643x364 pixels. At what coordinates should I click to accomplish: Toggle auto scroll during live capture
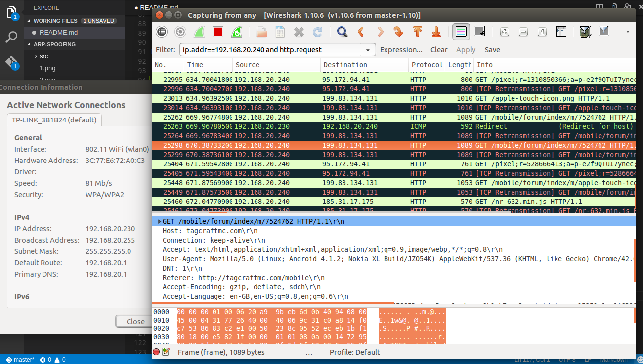tap(479, 32)
